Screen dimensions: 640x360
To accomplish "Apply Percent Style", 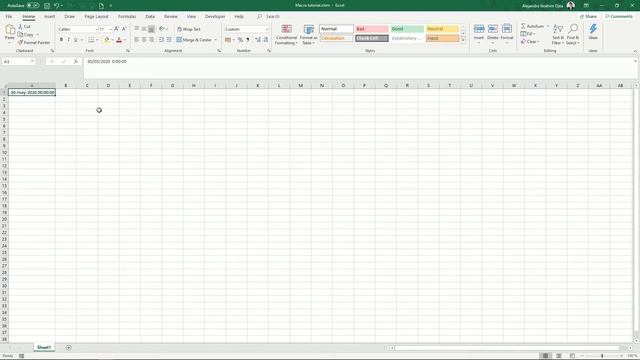I will click(240, 40).
